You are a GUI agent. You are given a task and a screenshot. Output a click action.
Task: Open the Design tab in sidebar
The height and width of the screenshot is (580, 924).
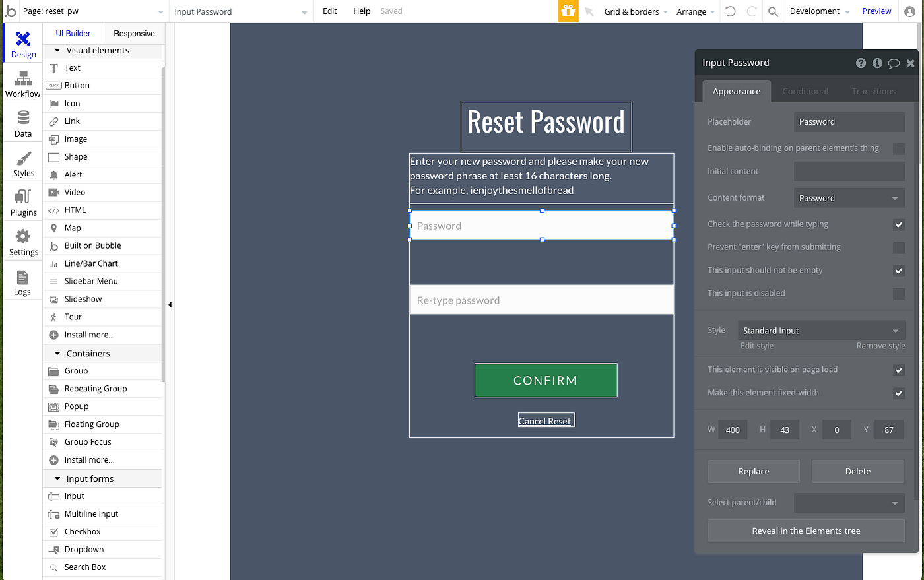click(23, 44)
